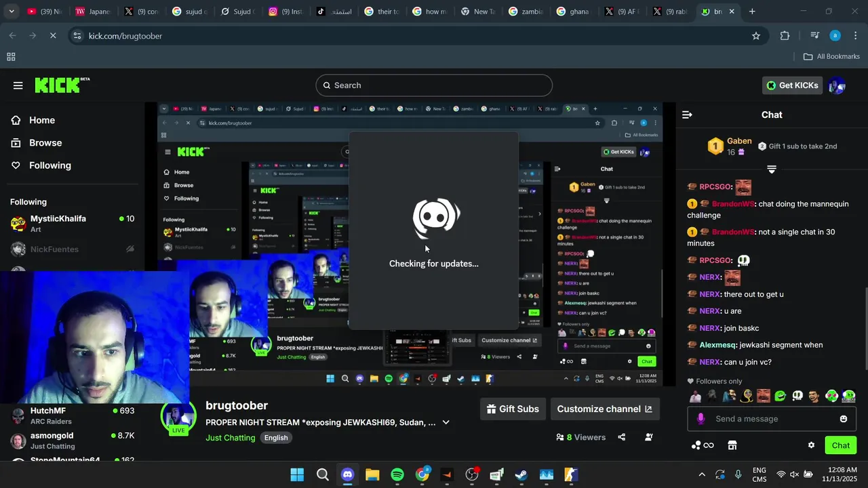Open the asmongold followed channel
The height and width of the screenshot is (488, 868).
72,441
